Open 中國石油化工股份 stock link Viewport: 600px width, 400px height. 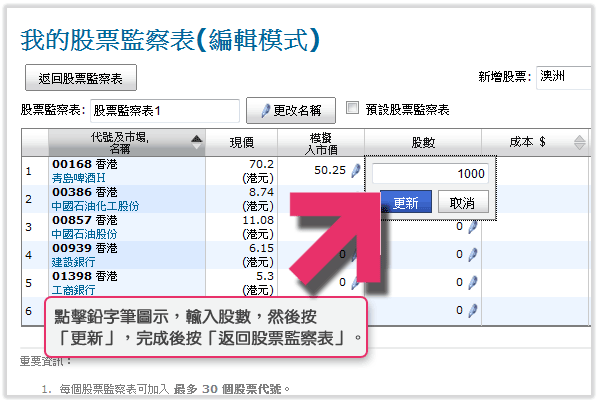coord(95,206)
